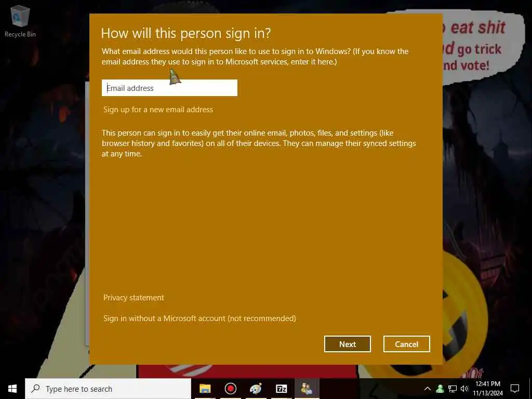Click the Email address input field

point(169,88)
